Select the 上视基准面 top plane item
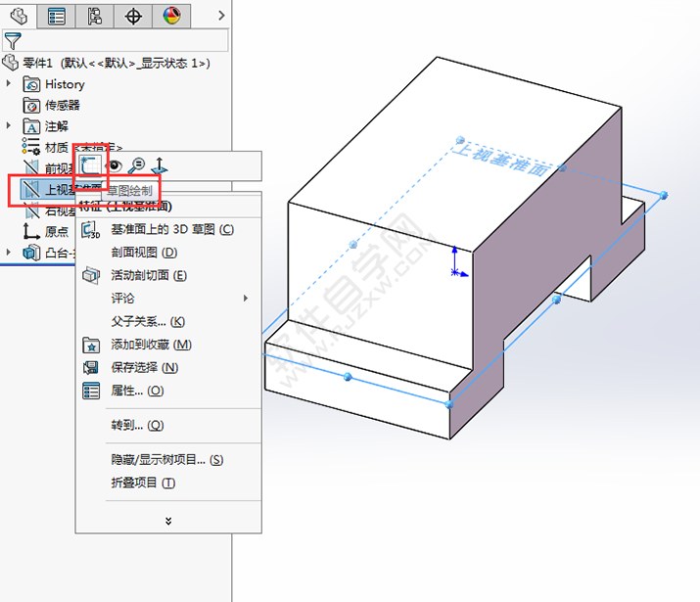This screenshot has width=700, height=602. (x=48, y=189)
